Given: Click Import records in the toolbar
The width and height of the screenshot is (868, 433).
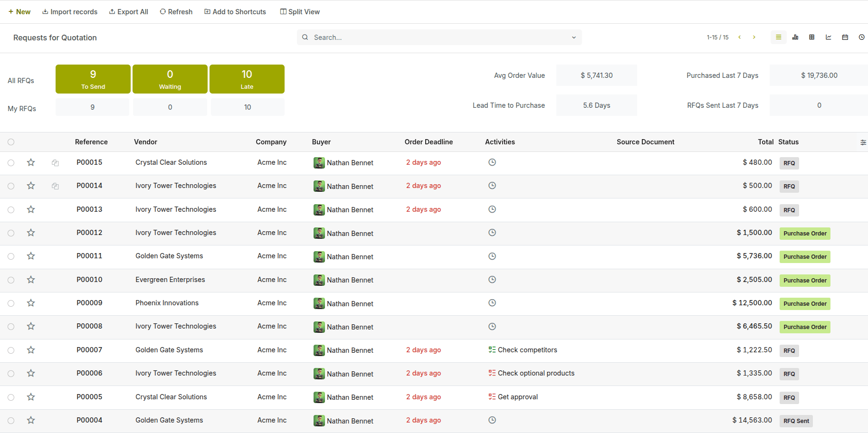Looking at the screenshot, I should (70, 12).
